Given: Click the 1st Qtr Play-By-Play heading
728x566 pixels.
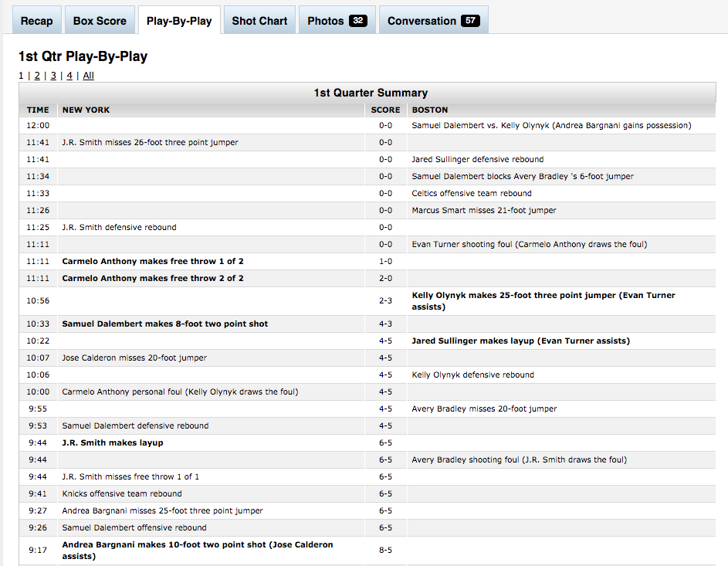Looking at the screenshot, I should [83, 56].
